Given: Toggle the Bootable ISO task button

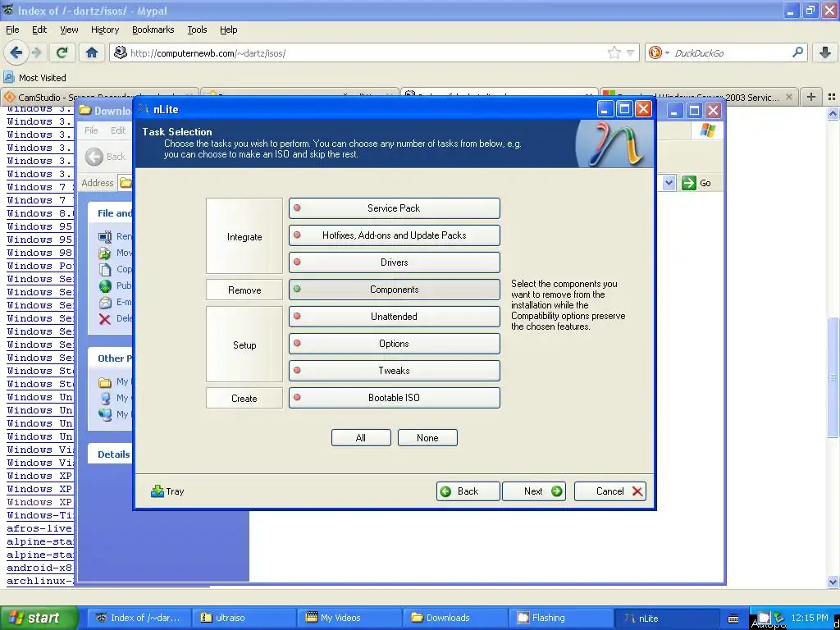Looking at the screenshot, I should 395,398.
